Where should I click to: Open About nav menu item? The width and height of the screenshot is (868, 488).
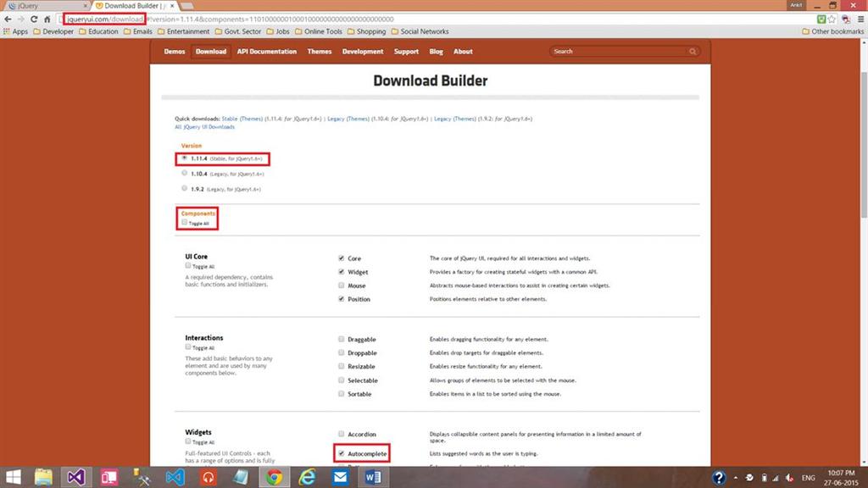[x=463, y=52]
